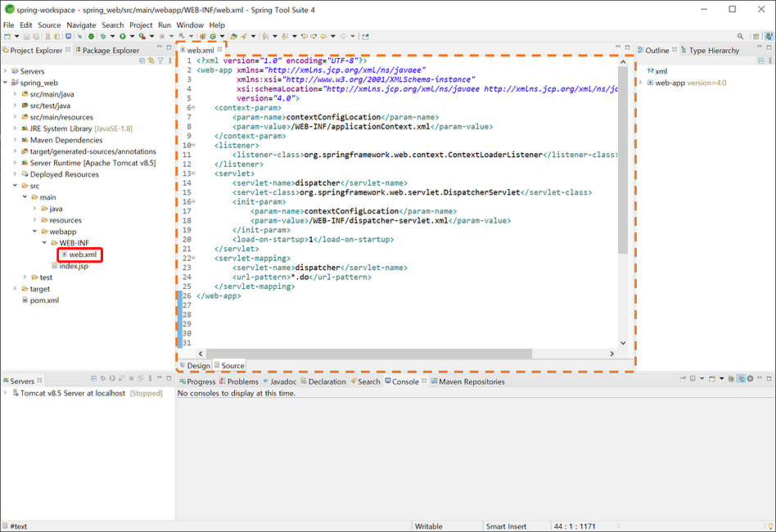The height and width of the screenshot is (532, 776).
Task: Collapse all in Project Explorer toolbar
Action: pos(142,61)
